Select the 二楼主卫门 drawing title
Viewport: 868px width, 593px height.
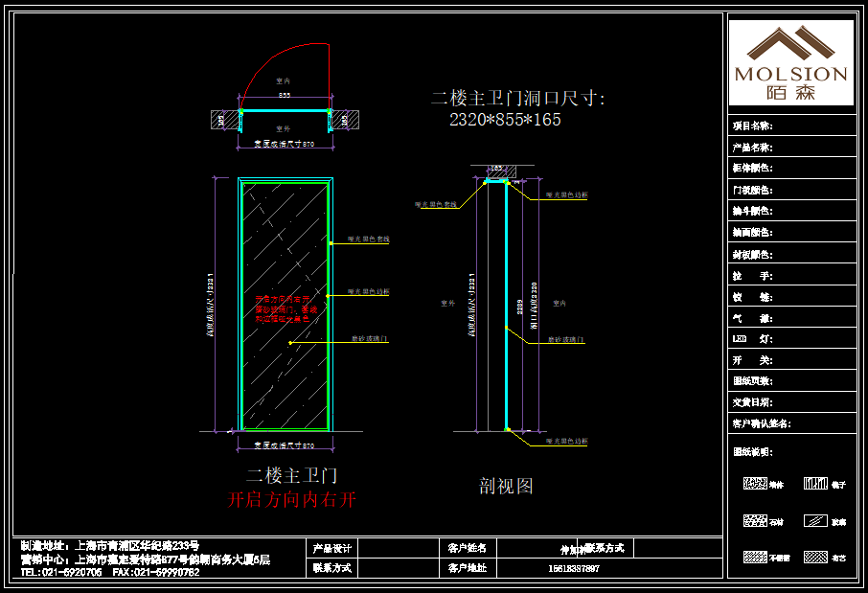[x=291, y=475]
